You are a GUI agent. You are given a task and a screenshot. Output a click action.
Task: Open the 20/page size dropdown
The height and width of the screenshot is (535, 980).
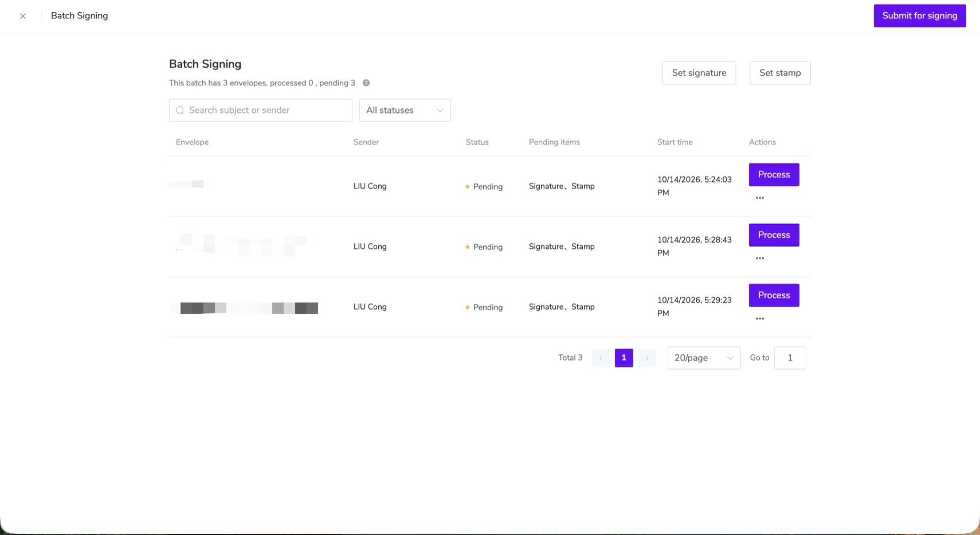pos(704,358)
